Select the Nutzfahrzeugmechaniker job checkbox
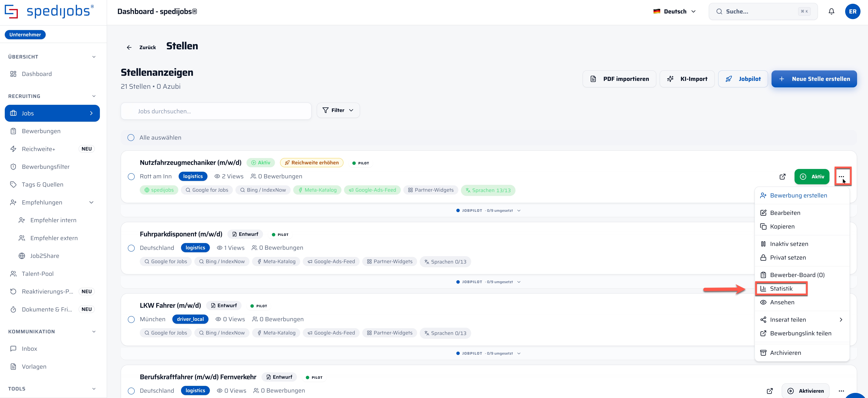The image size is (868, 398). (131, 177)
